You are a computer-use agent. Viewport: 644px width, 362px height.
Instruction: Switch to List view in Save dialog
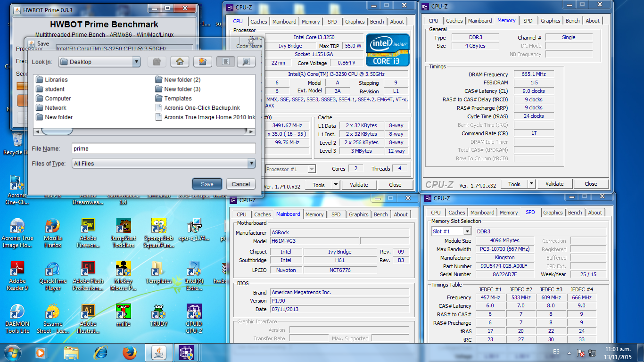click(x=226, y=62)
